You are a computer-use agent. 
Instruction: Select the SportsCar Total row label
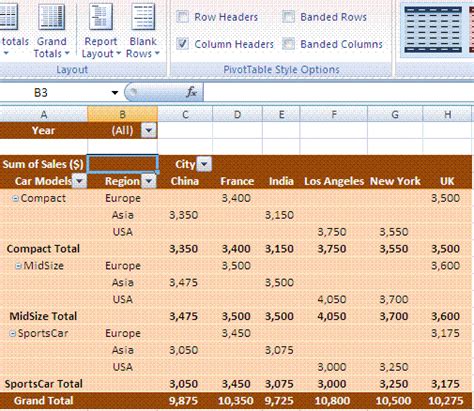pos(43,384)
